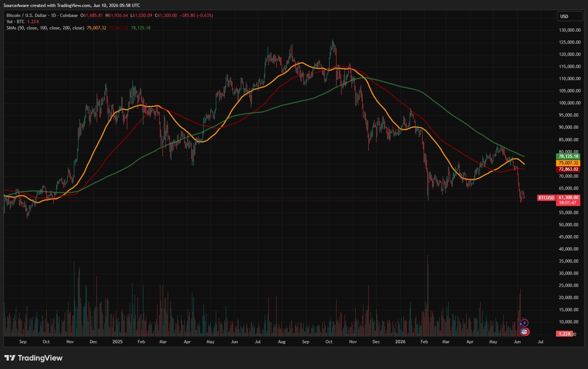Click the H61,936.64 high value in header

click(x=117, y=15)
